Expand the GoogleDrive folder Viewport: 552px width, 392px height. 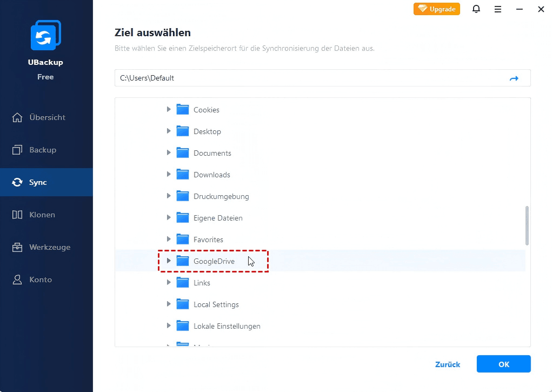pyautogui.click(x=169, y=261)
